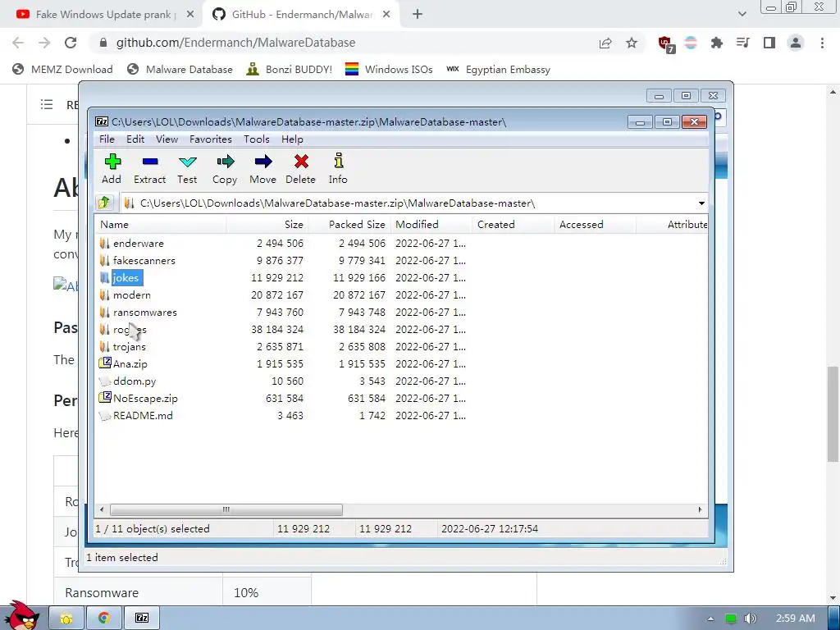Open Chrome side panel icon

pyautogui.click(x=769, y=43)
